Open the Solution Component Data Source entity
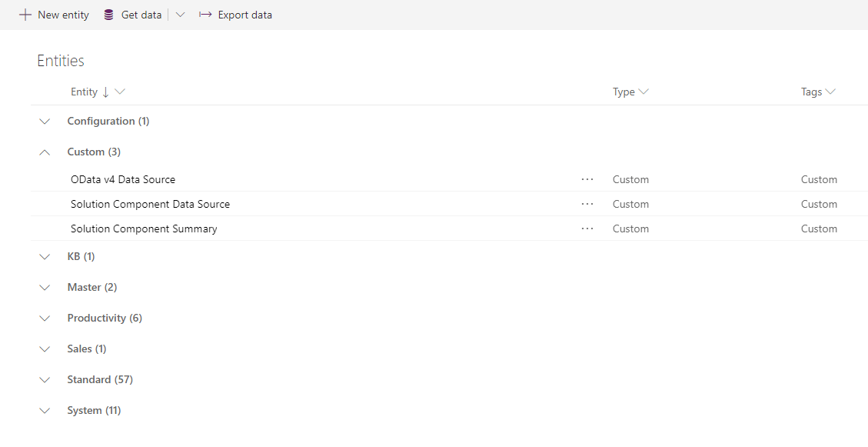This screenshot has width=868, height=447. click(x=150, y=204)
